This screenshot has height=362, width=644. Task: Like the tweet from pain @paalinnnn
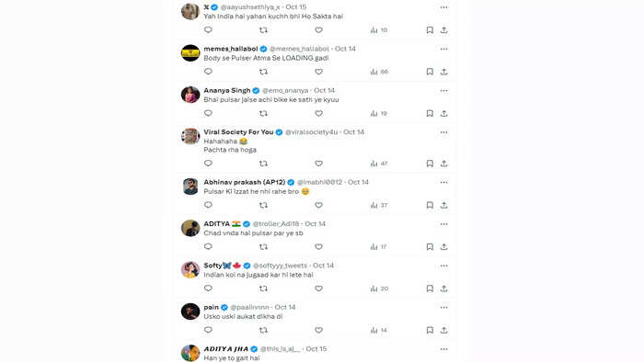click(x=318, y=330)
